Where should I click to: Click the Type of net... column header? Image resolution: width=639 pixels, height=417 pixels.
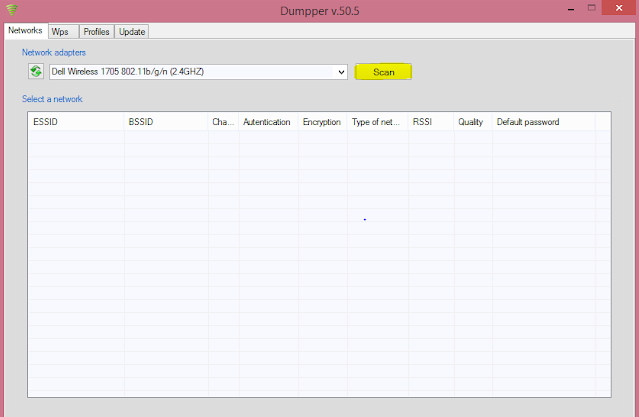378,122
